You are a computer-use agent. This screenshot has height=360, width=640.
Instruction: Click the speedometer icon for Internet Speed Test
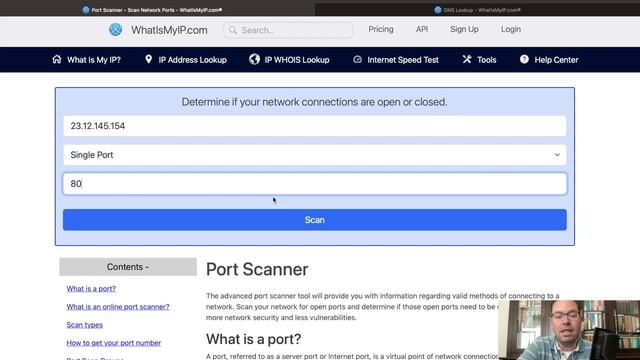(357, 59)
